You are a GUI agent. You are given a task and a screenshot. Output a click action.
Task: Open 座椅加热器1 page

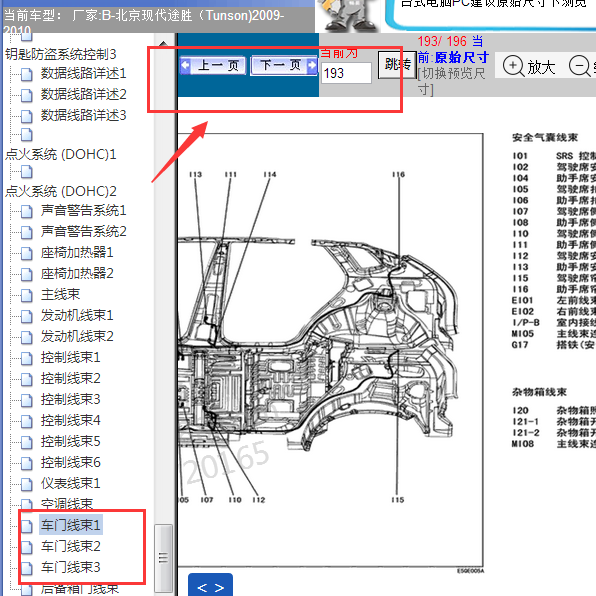(77, 252)
